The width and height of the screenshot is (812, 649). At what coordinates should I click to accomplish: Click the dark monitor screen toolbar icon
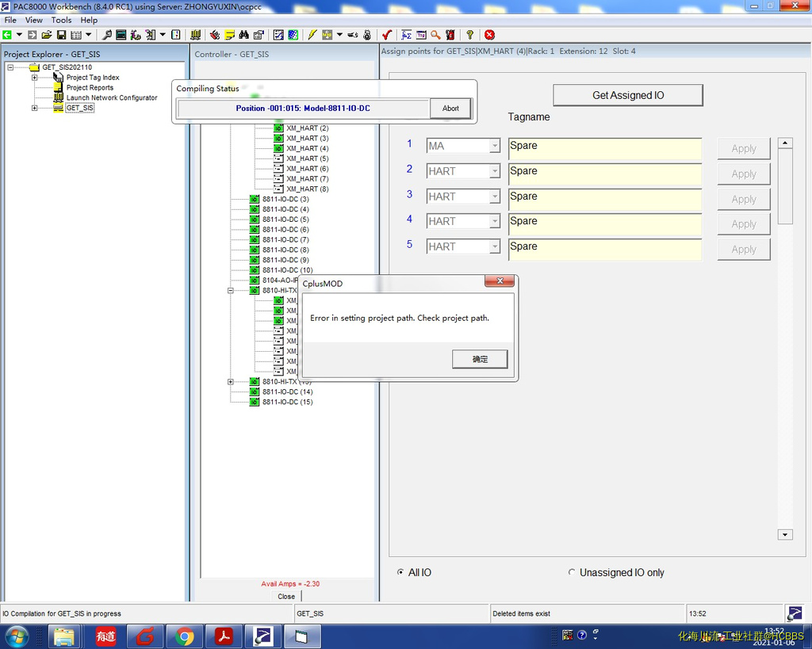[121, 35]
